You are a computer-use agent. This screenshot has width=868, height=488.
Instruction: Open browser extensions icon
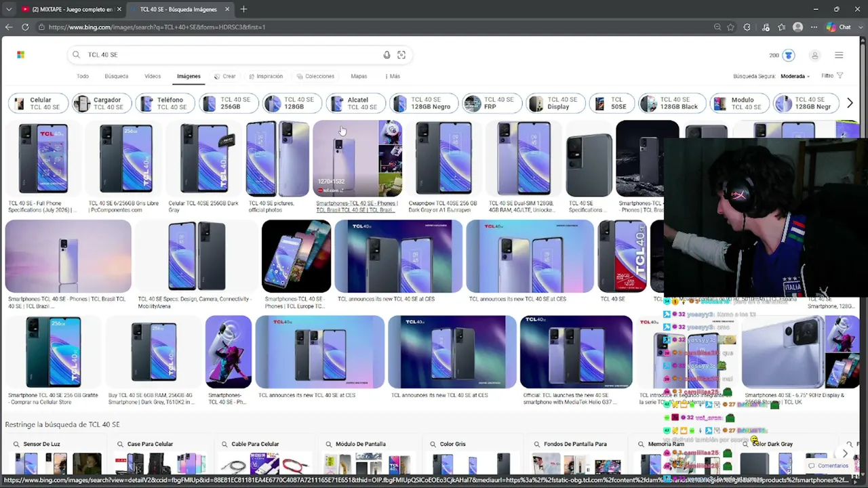[747, 27]
